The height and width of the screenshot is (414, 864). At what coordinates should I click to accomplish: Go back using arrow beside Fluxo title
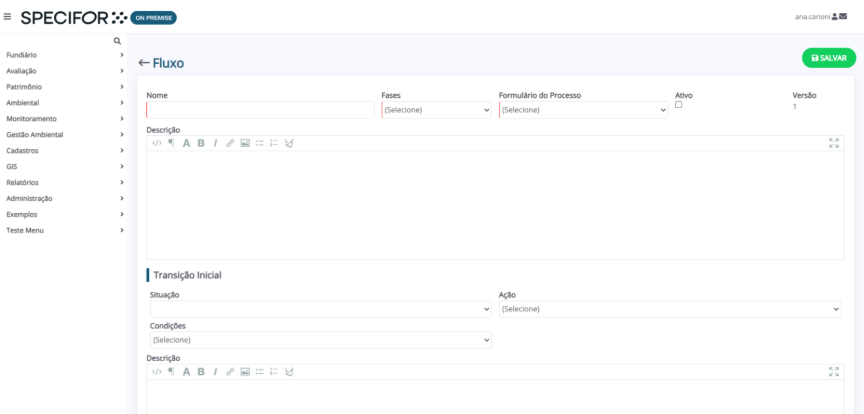tap(144, 63)
